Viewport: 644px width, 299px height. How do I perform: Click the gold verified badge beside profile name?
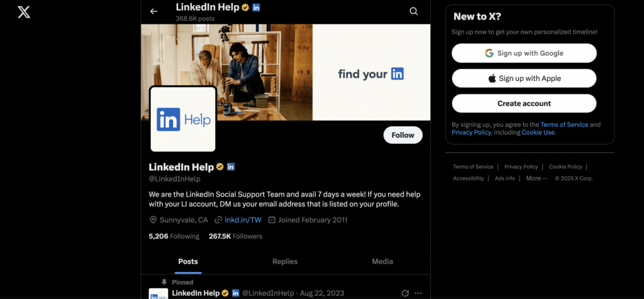(219, 167)
